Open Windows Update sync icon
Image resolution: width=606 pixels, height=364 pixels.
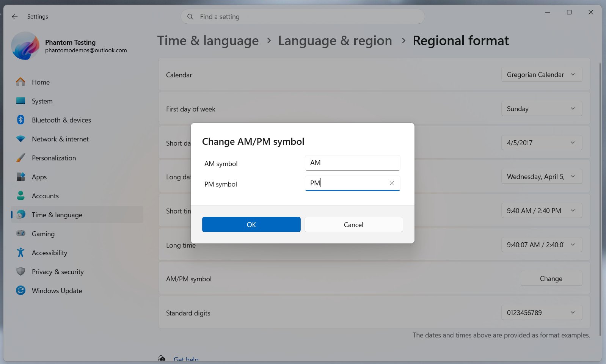pyautogui.click(x=20, y=290)
